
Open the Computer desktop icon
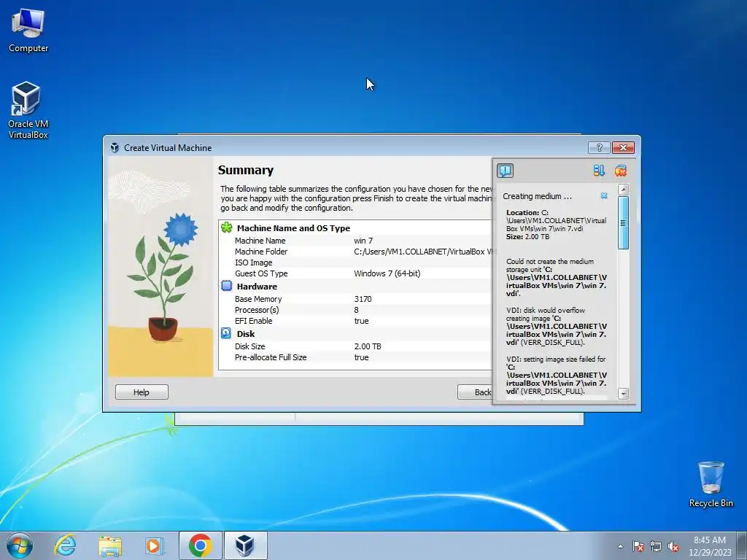tap(28, 31)
